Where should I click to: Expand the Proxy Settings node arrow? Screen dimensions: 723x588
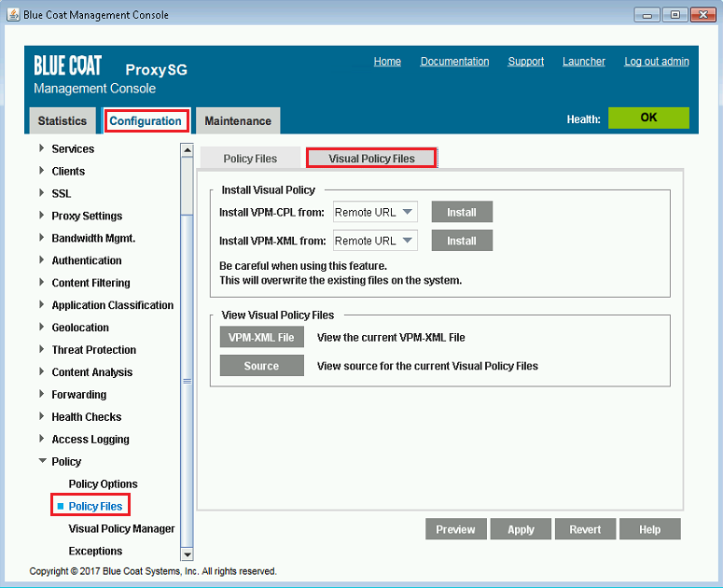pos(41,216)
